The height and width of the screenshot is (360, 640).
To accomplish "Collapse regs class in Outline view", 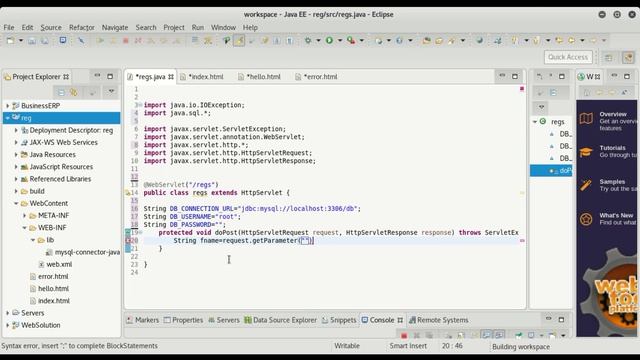I will pyautogui.click(x=535, y=122).
